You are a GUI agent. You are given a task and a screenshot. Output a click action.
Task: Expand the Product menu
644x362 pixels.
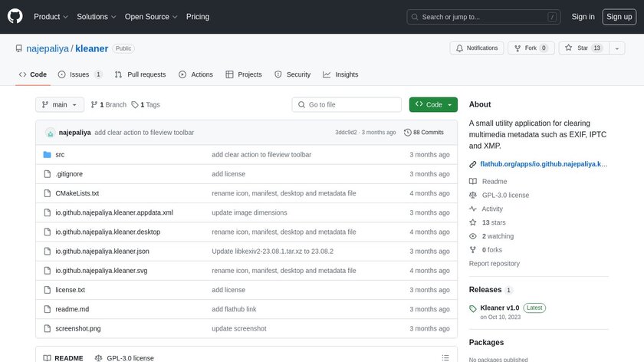[x=51, y=17]
